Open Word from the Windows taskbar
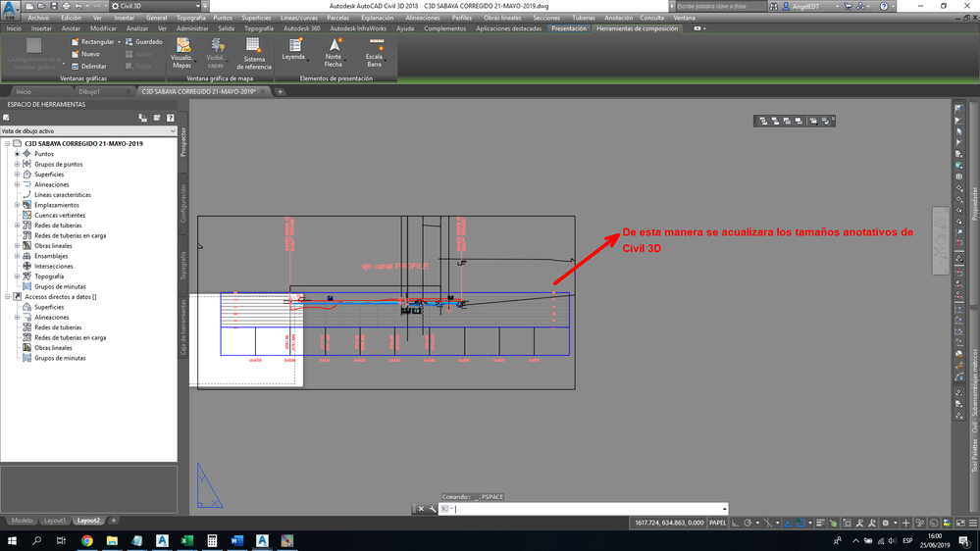The width and height of the screenshot is (980, 551). click(x=236, y=541)
